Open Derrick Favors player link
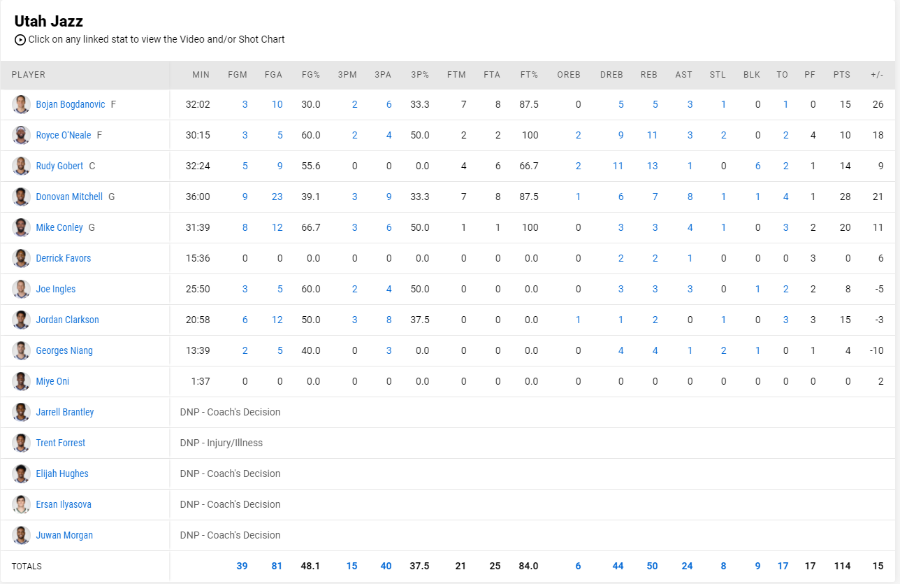 coord(63,258)
